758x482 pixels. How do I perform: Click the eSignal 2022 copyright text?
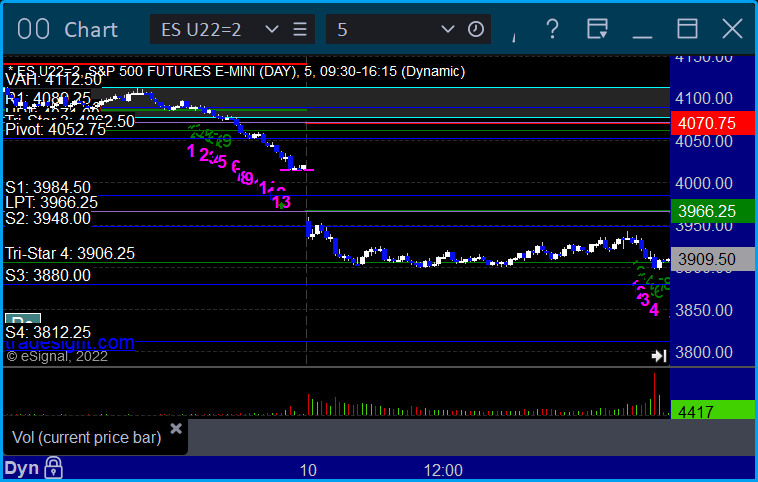tap(57, 357)
